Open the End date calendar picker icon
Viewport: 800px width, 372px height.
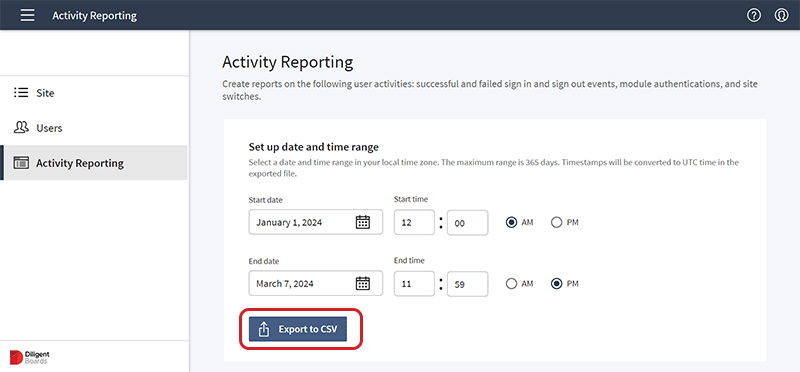point(362,283)
